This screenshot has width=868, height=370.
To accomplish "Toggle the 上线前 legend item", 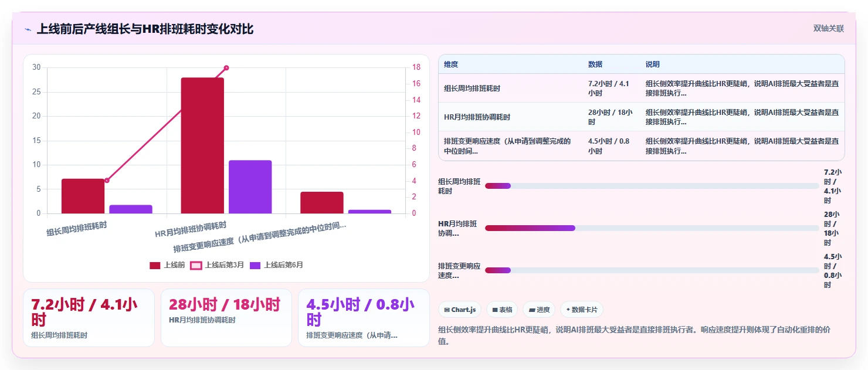I will pyautogui.click(x=167, y=265).
